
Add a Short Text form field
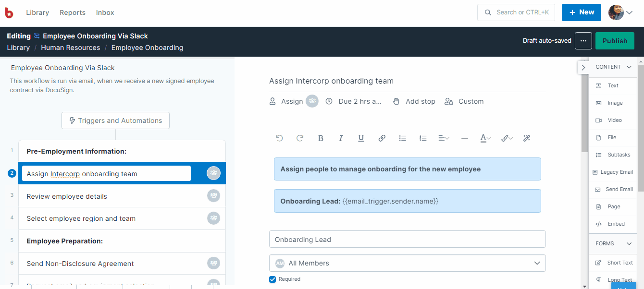613,263
